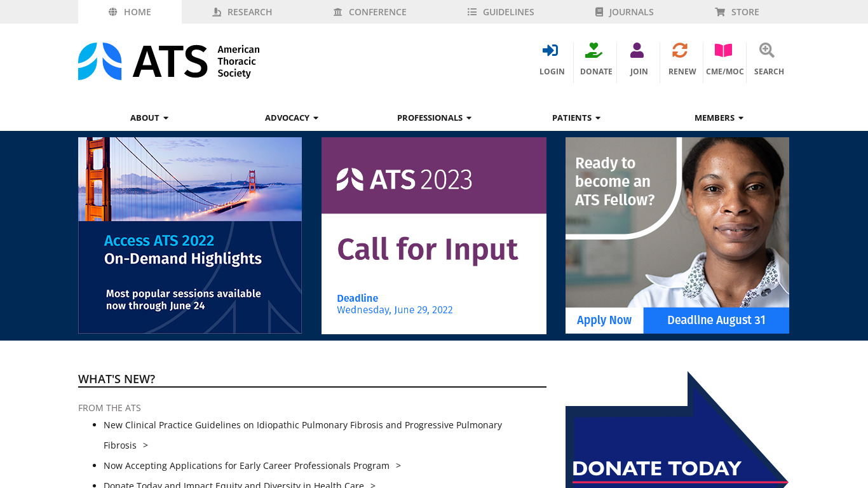
Task: Open the HOME tab
Action: [x=130, y=12]
